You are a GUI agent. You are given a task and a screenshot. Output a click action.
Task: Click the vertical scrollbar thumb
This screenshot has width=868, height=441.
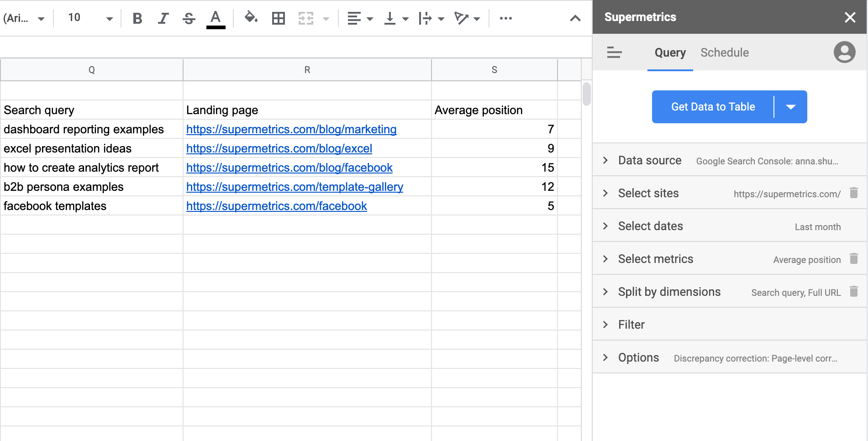(586, 94)
